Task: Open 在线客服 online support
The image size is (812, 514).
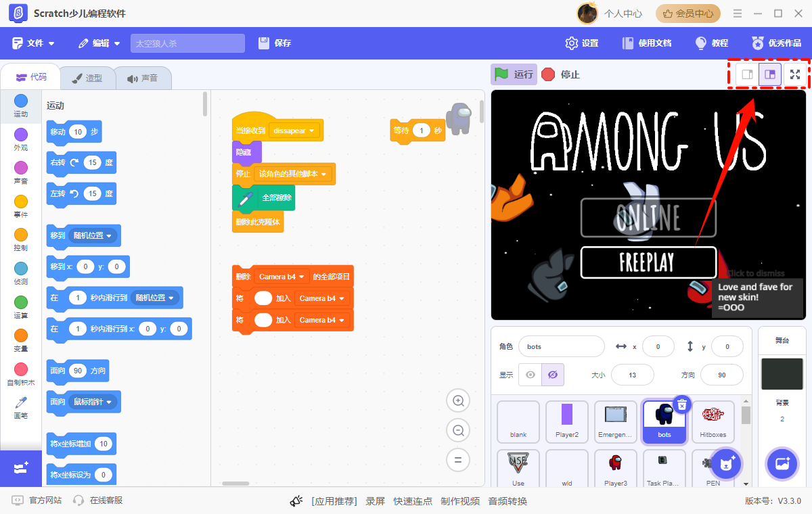Action: 98,500
